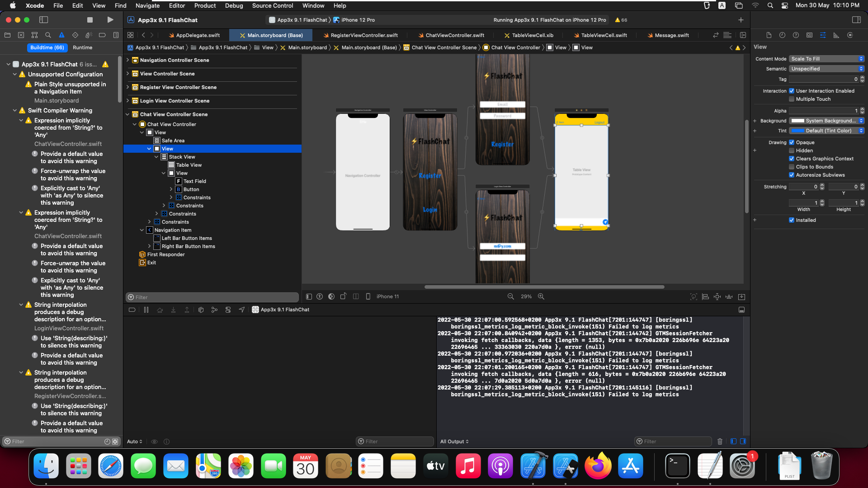
Task: Uncheck User Interaction Enabled checkbox
Action: pyautogui.click(x=792, y=91)
